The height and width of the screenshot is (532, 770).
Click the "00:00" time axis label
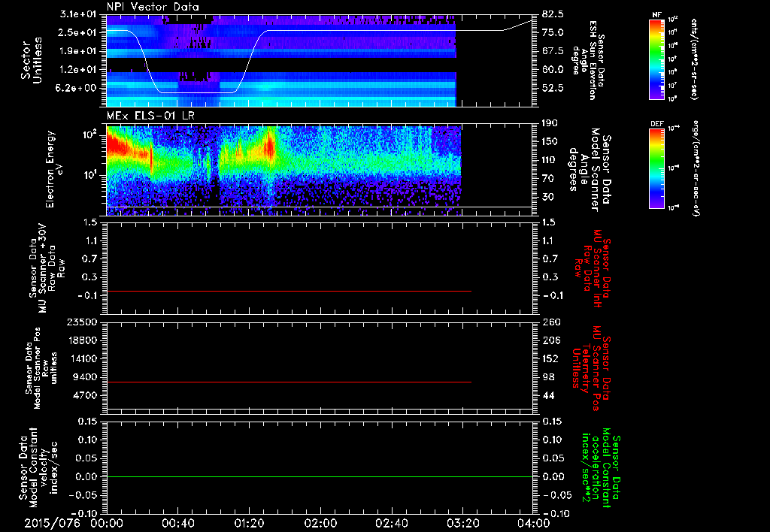[107, 523]
